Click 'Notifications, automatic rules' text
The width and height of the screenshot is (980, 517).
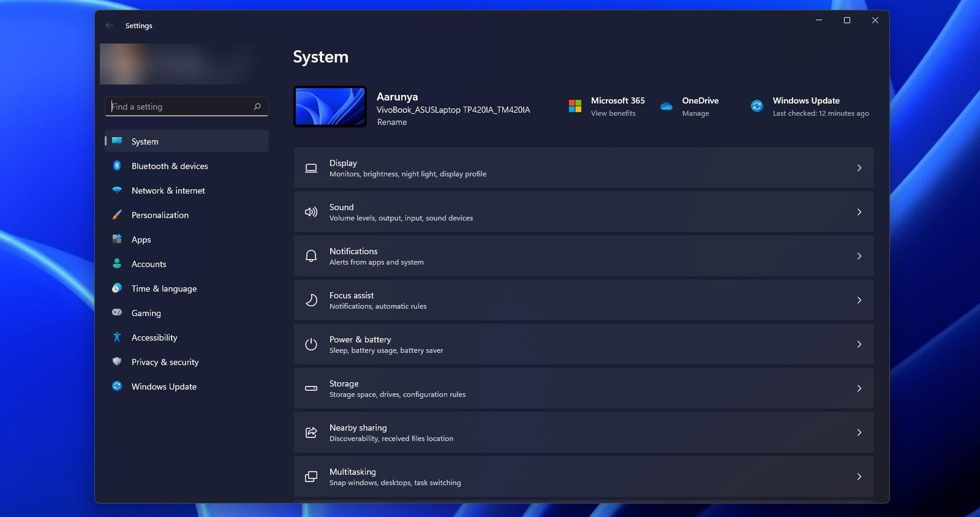[x=378, y=306]
